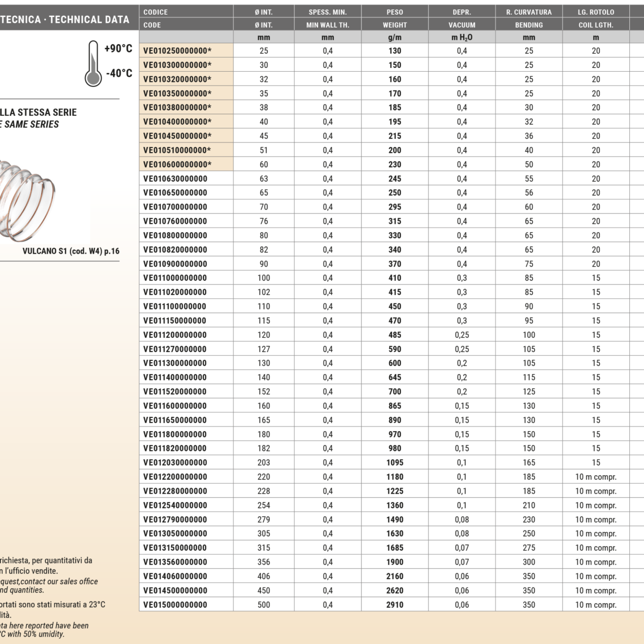Viewport: 644px width, 644px height.
Task: Select the -40°C minimum temperature label
Action: click(x=119, y=73)
